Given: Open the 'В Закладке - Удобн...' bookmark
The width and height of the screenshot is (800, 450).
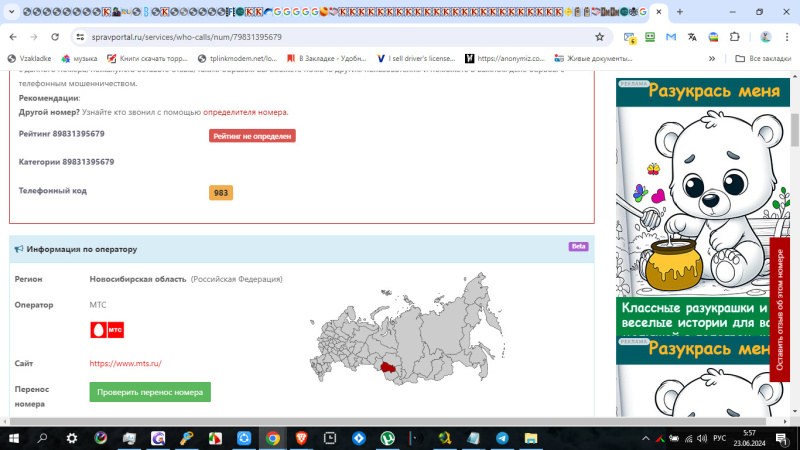Looking at the screenshot, I should point(327,59).
